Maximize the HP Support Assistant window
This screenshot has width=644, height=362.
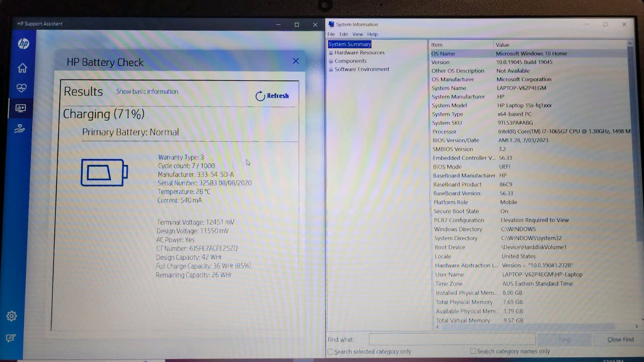pos(297,25)
